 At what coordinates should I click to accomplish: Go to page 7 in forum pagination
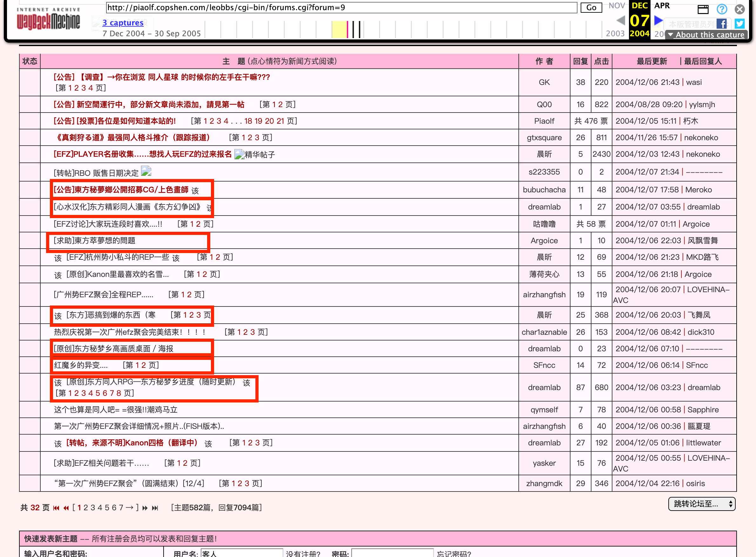121,508
